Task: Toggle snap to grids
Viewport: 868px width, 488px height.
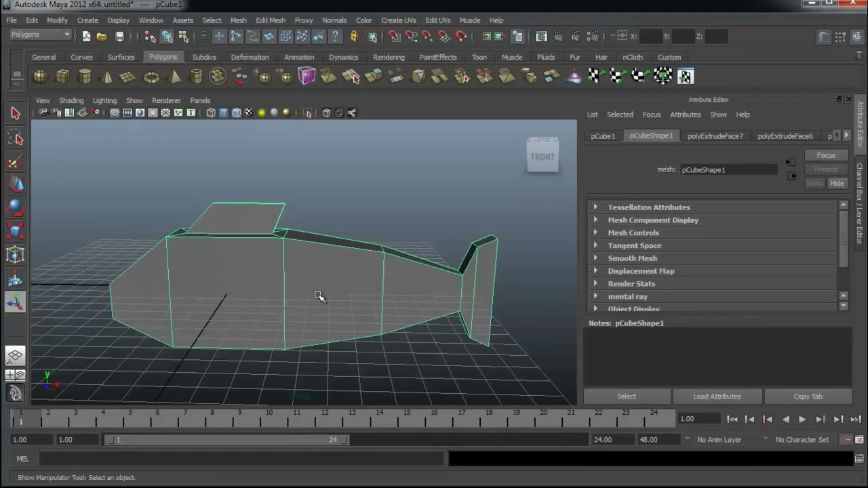Action: click(395, 36)
